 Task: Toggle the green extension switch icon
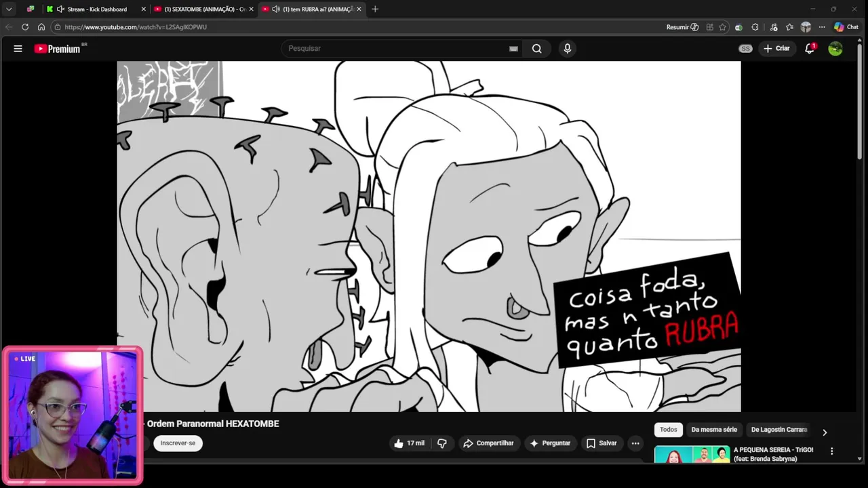point(738,27)
